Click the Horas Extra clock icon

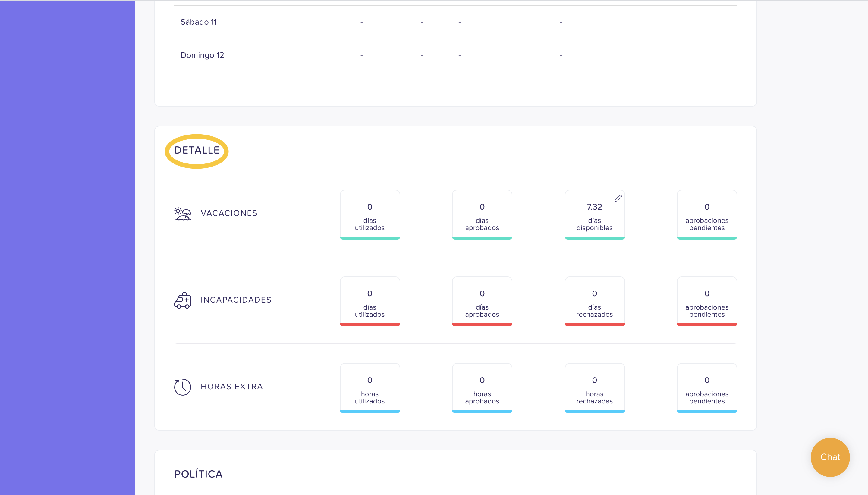183,387
